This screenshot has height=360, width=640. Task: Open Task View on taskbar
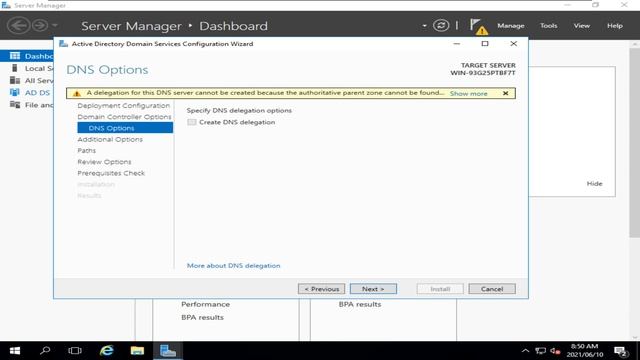click(x=75, y=351)
